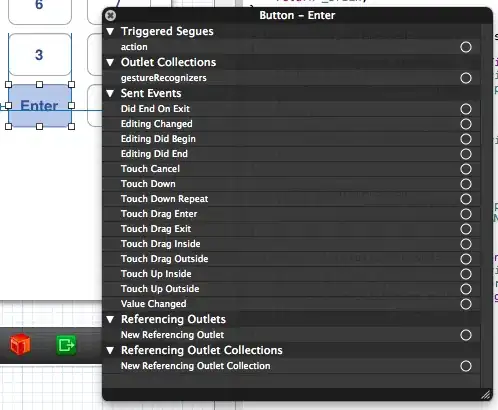Click circle next to Editing Changed
The height and width of the screenshot is (410, 498).
click(x=466, y=124)
